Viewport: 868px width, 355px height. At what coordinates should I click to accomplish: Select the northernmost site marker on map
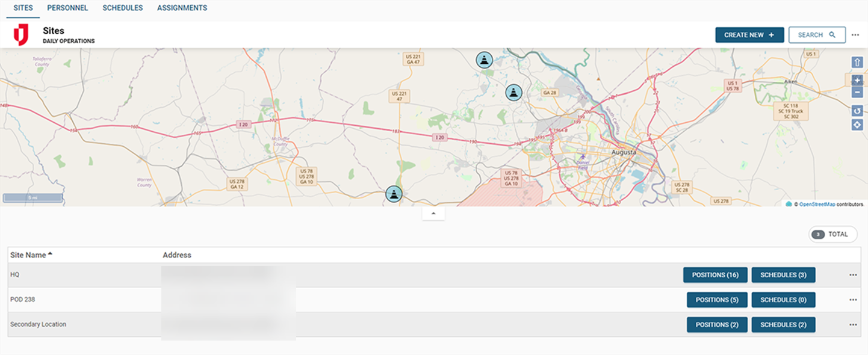pyautogui.click(x=485, y=60)
